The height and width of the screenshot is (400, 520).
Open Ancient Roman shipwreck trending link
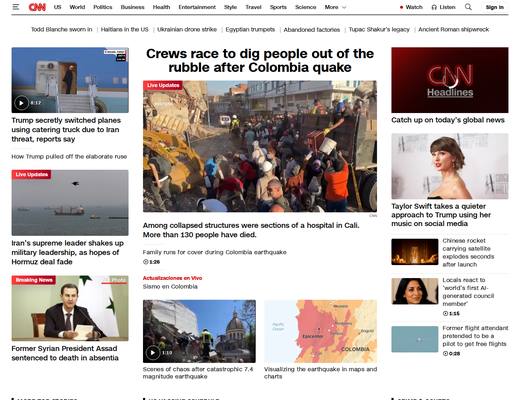454,29
